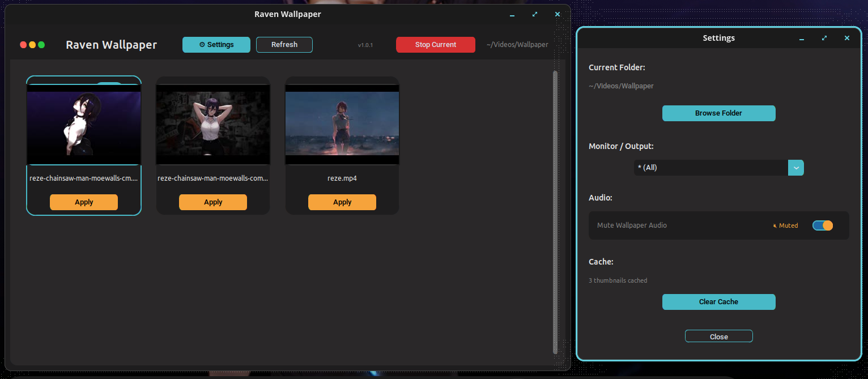Toggle the Mute Wallpaper Audio switch
Viewport: 868px width, 379px height.
[823, 225]
